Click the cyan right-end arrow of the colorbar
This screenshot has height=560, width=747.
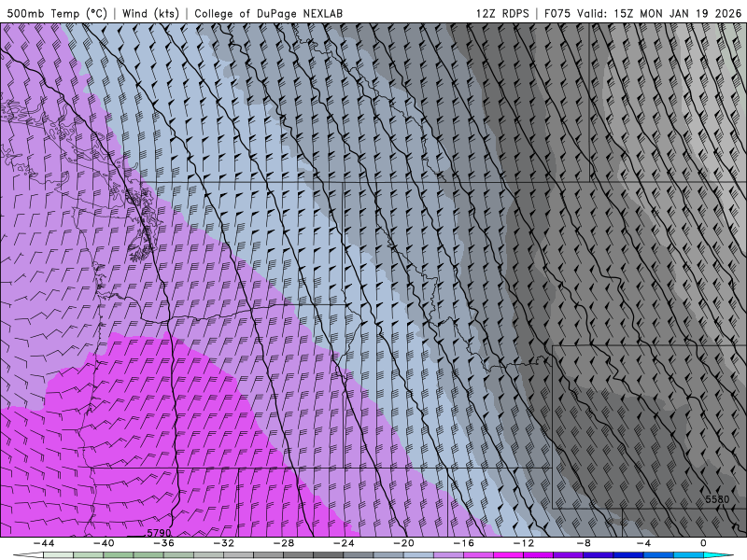(718, 555)
